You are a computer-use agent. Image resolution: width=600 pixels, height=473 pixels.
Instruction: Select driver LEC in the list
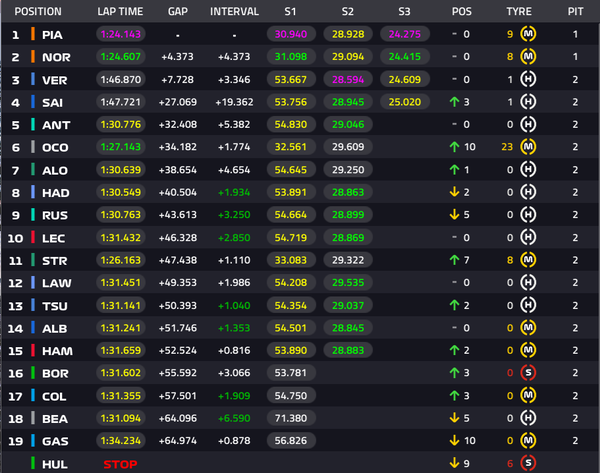(54, 238)
